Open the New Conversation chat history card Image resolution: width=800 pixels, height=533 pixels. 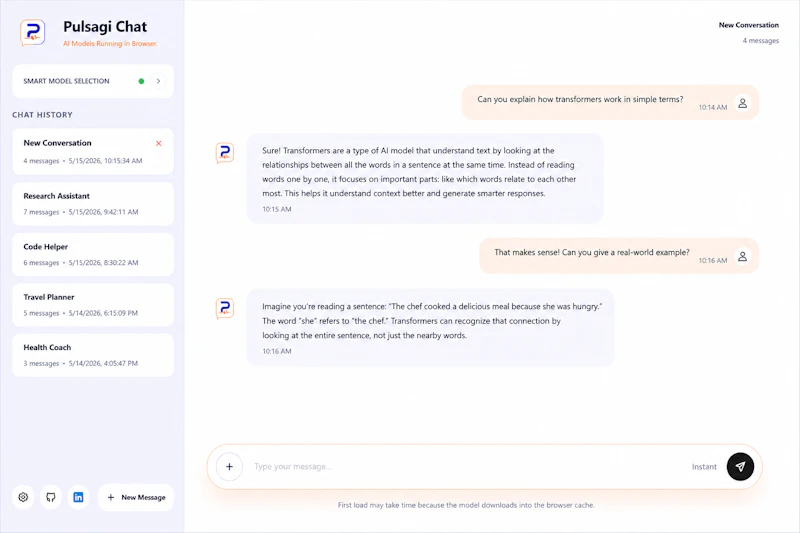click(93, 151)
